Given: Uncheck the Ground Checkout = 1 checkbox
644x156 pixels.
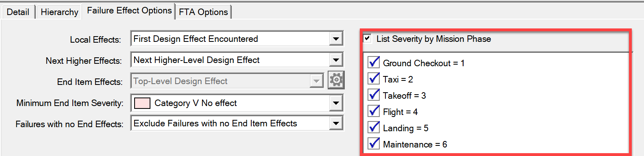Looking at the screenshot, I should point(374,63).
